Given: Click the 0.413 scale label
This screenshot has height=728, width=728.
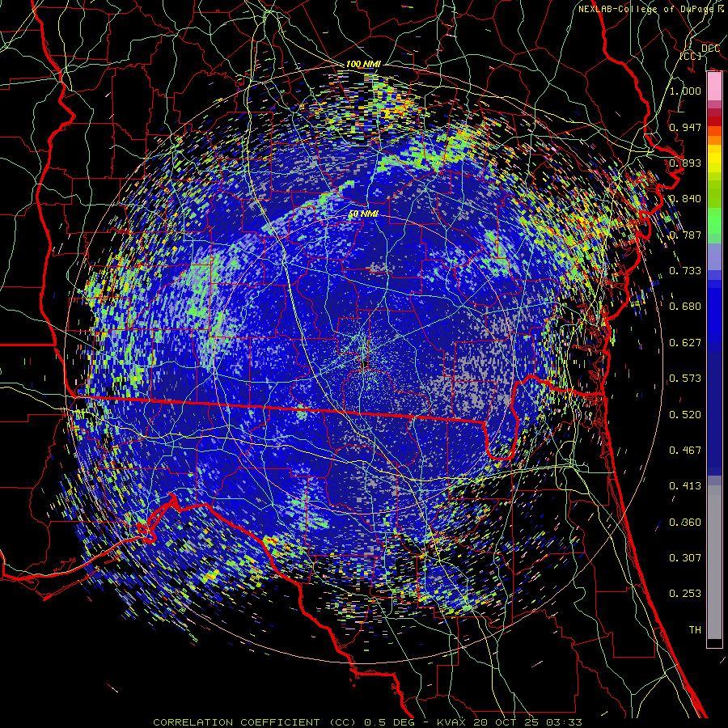Looking at the screenshot, I should coord(685,486).
